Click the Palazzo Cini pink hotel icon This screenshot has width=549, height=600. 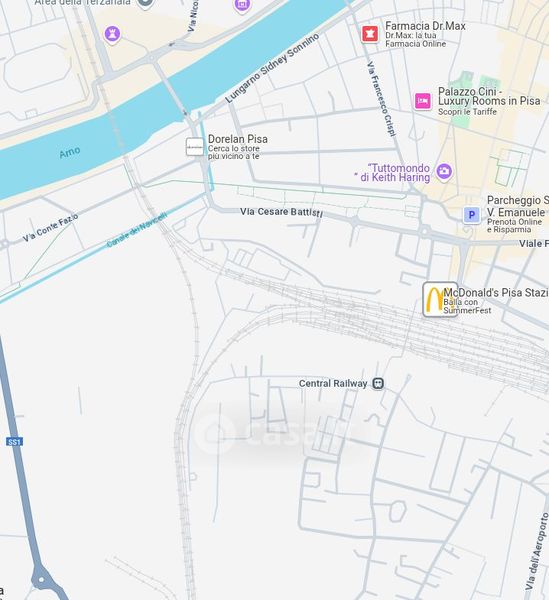[423, 101]
